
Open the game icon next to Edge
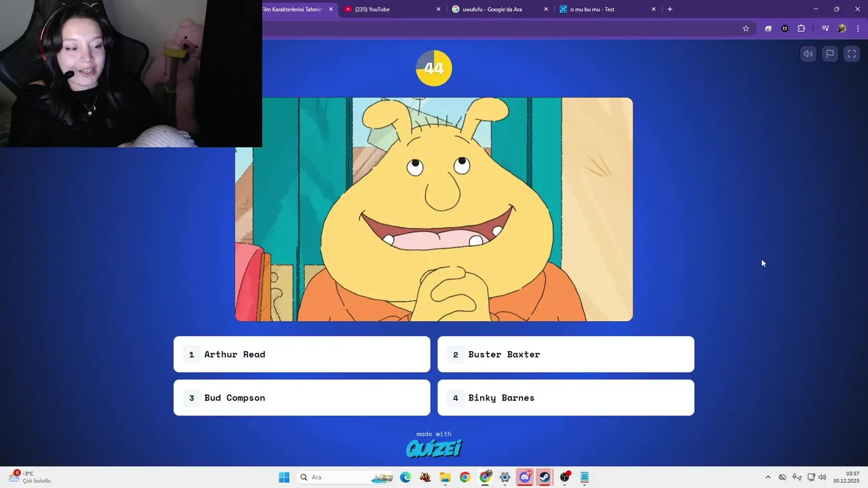point(425,477)
